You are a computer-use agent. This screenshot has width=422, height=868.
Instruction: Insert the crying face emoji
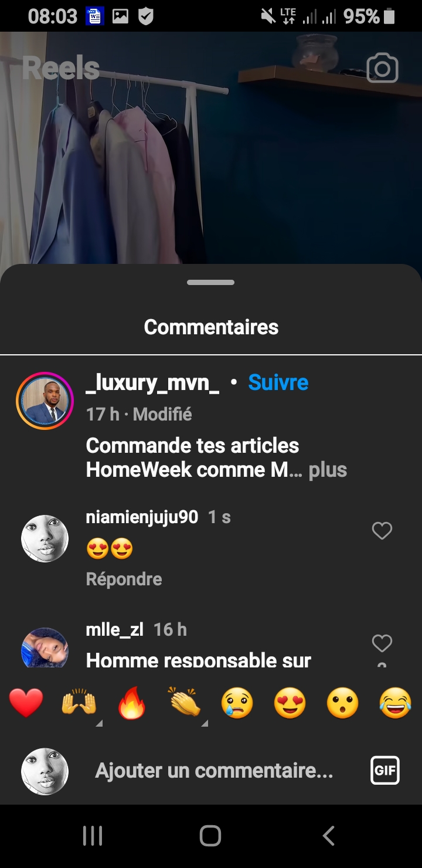point(237,703)
